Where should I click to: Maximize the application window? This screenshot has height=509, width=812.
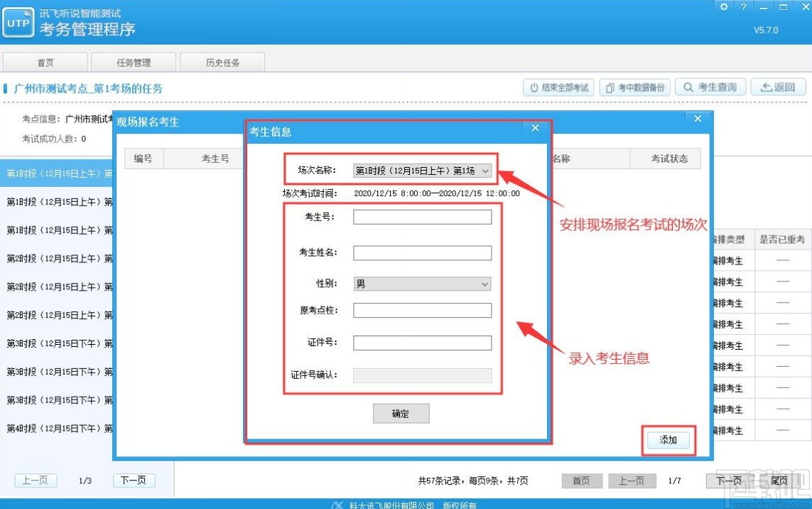[x=783, y=6]
